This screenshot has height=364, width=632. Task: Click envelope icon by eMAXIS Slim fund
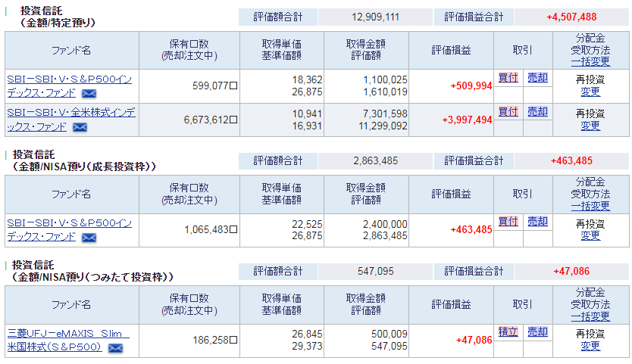(x=116, y=348)
